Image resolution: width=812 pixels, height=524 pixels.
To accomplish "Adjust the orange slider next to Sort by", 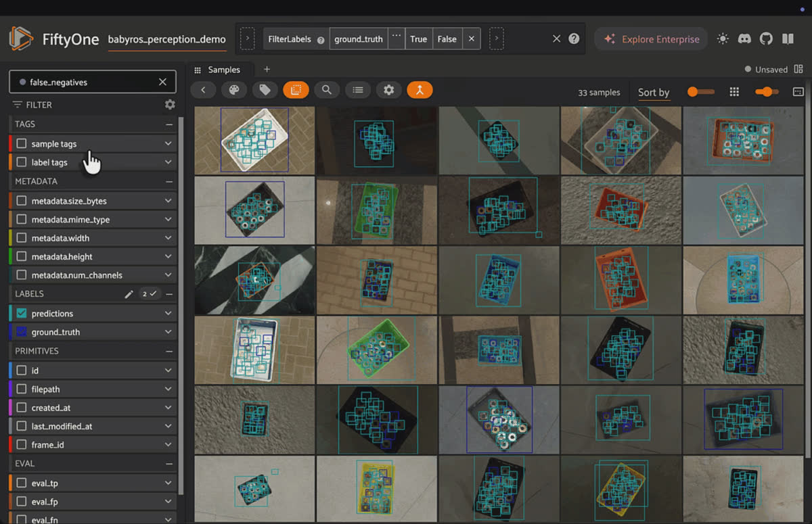I will [x=700, y=92].
